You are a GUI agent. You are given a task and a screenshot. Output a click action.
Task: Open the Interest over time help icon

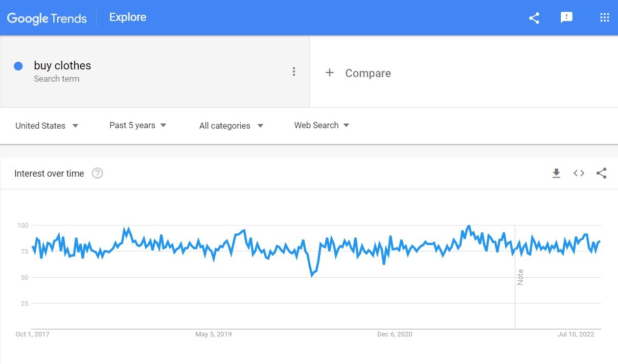coord(97,174)
